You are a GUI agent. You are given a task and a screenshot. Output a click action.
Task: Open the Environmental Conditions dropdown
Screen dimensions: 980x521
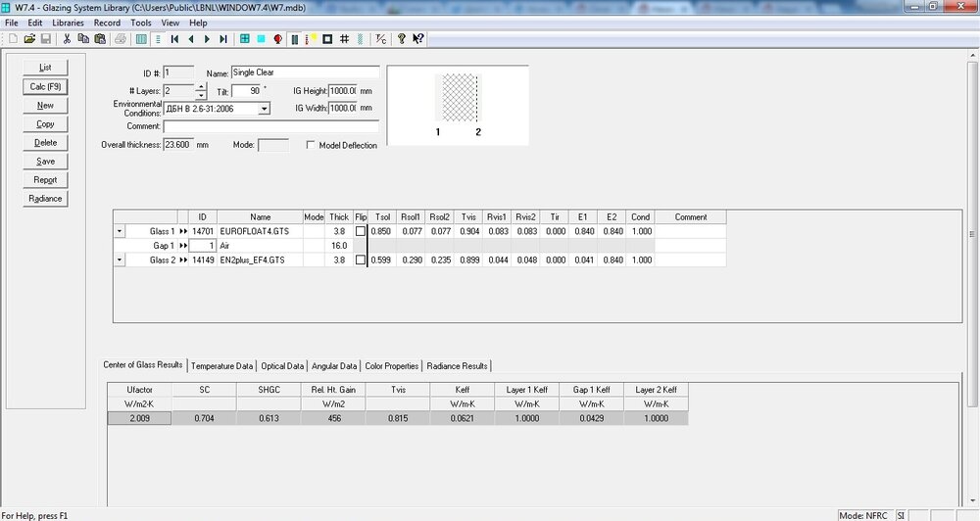pos(265,109)
